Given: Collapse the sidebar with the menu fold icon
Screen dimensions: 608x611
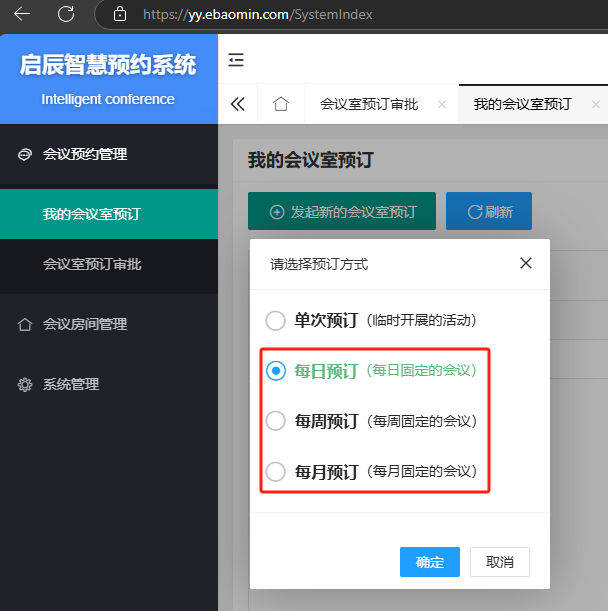Looking at the screenshot, I should pyautogui.click(x=236, y=60).
